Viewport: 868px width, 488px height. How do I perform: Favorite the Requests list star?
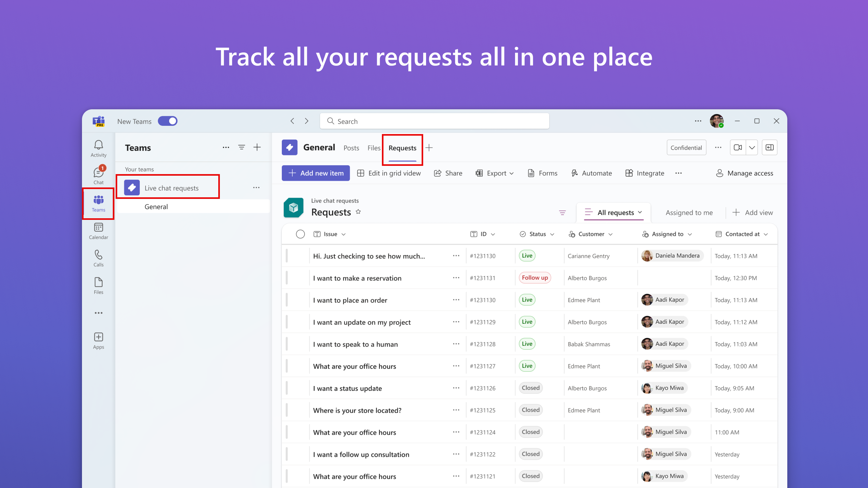358,212
